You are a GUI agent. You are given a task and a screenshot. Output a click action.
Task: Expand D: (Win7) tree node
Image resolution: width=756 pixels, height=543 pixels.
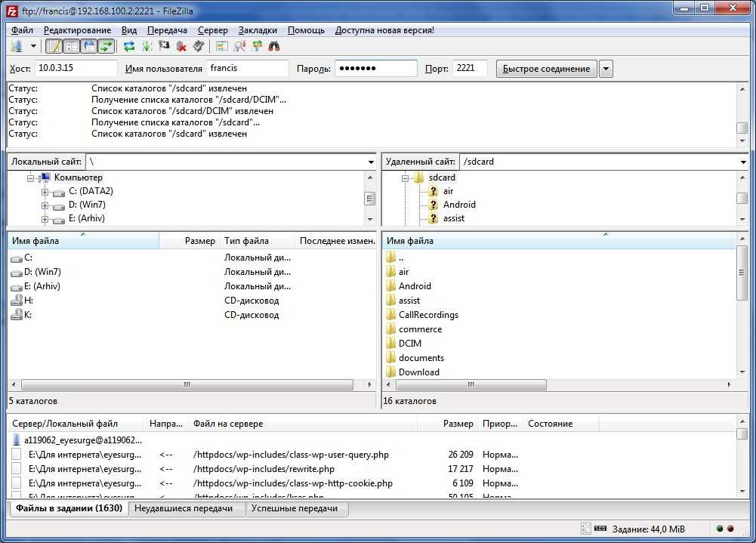(45, 205)
